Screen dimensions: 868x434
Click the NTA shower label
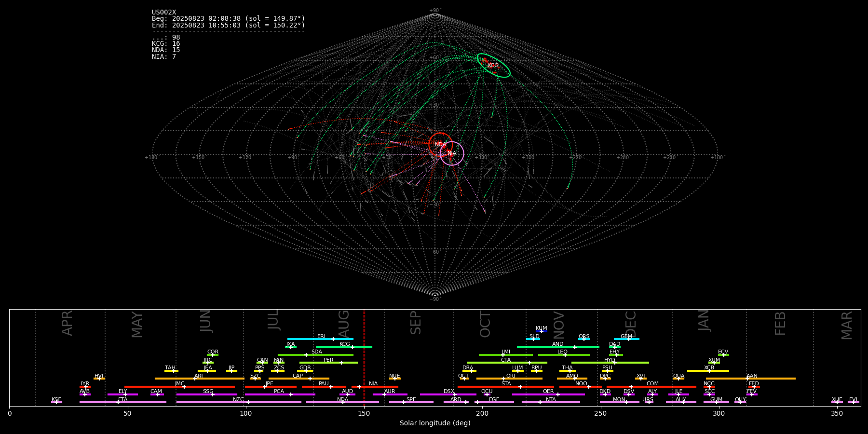[551, 400]
